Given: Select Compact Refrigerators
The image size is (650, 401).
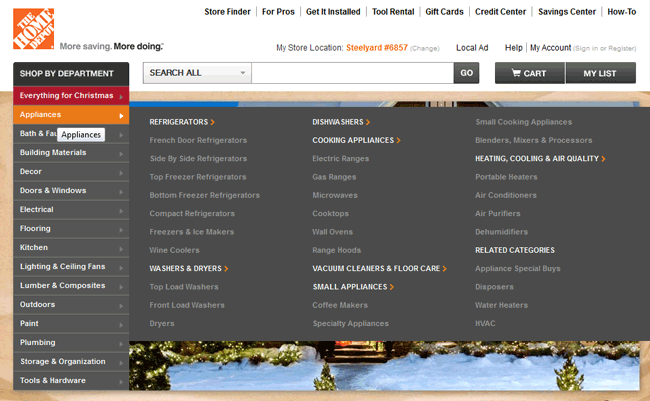Looking at the screenshot, I should [x=192, y=214].
